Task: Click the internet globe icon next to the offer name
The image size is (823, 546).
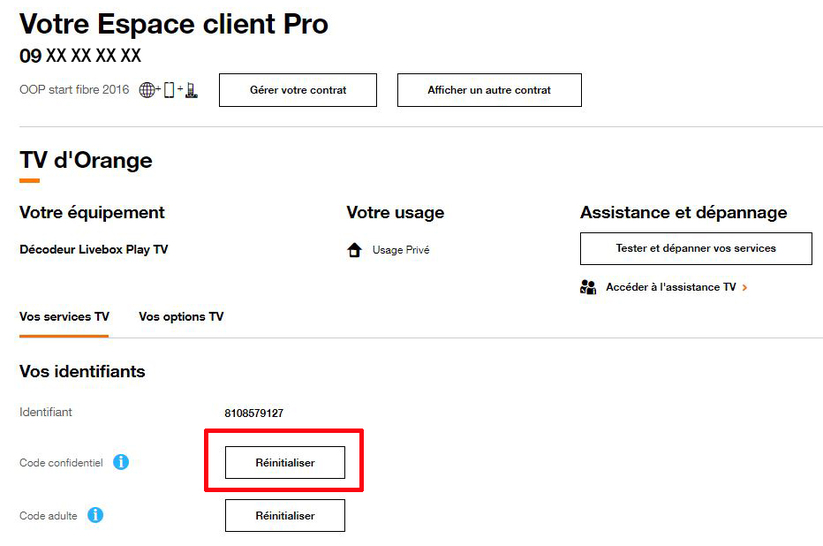Action: click(x=147, y=90)
